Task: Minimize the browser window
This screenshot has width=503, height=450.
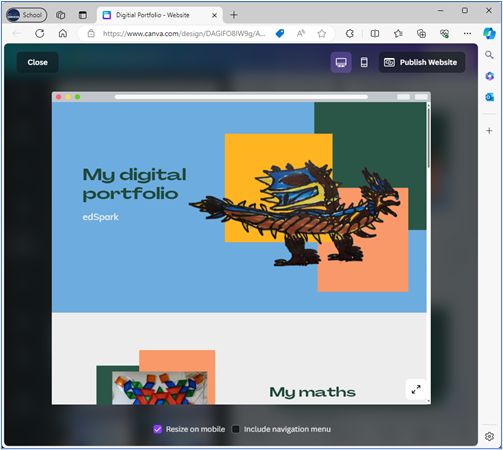Action: click(441, 10)
